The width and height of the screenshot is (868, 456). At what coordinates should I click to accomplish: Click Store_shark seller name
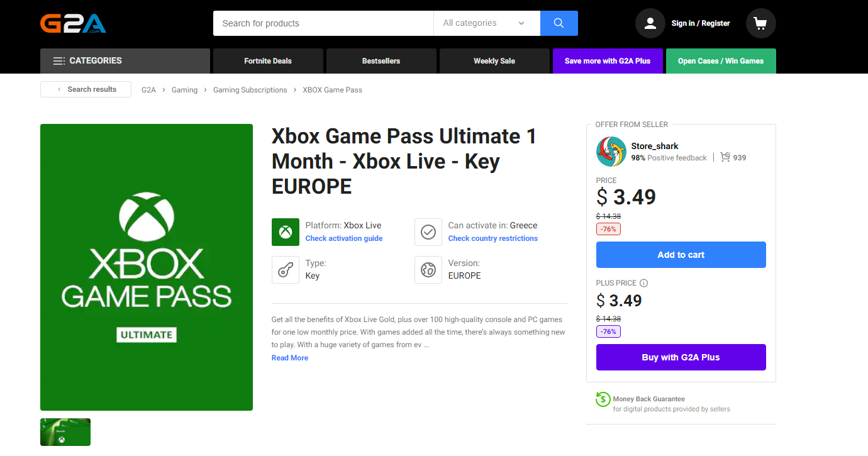tap(655, 146)
